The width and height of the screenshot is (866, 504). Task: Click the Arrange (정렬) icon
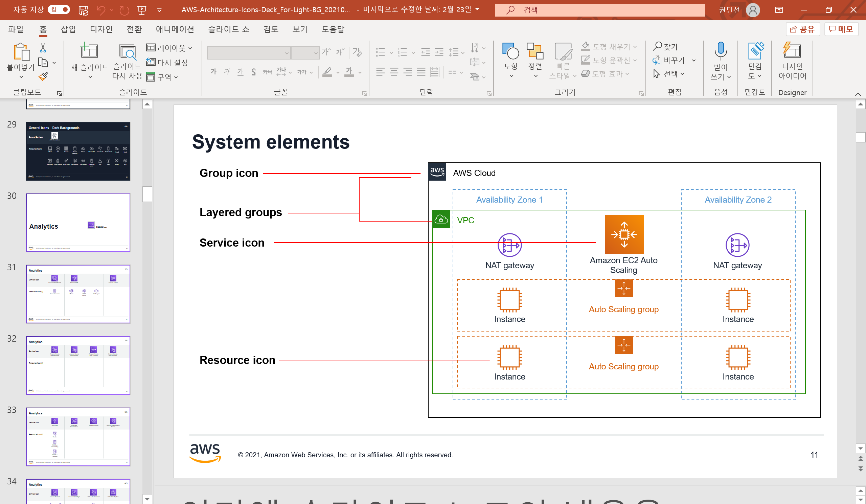coord(535,51)
